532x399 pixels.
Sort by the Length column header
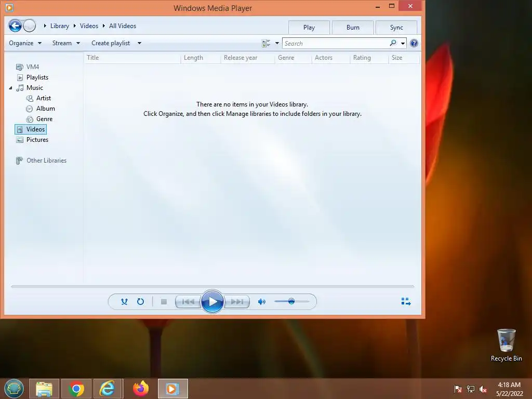click(201, 58)
